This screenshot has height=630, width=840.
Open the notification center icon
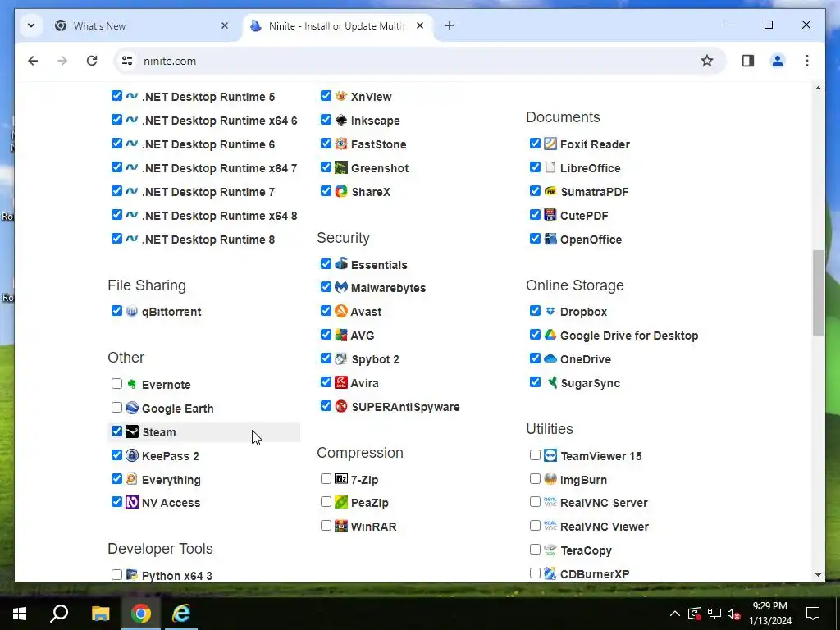[x=813, y=614]
